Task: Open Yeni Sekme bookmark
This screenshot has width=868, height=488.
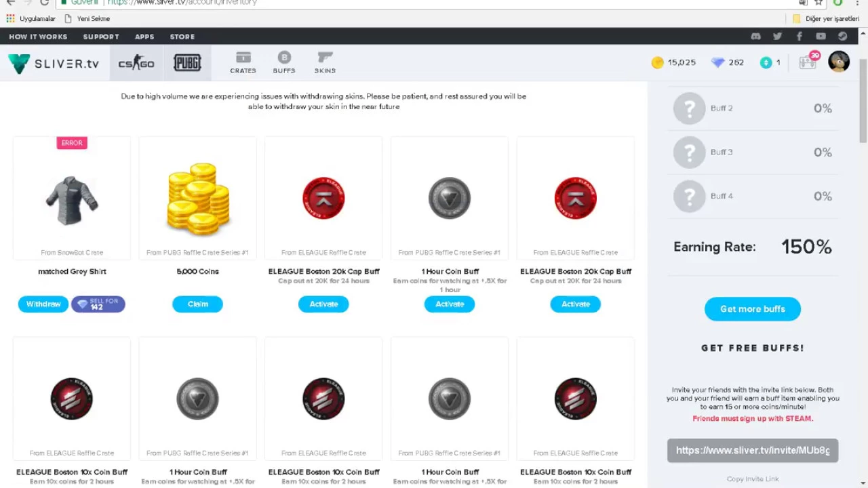Action: click(x=87, y=19)
